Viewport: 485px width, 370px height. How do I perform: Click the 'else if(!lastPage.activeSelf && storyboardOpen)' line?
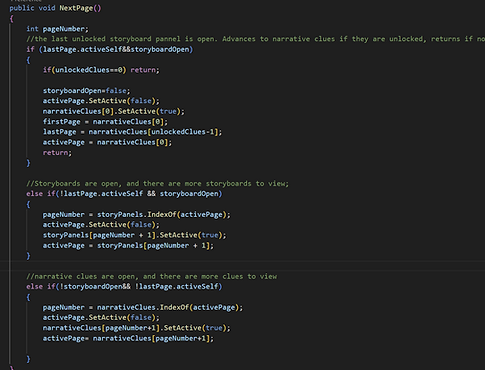pyautogui.click(x=124, y=194)
